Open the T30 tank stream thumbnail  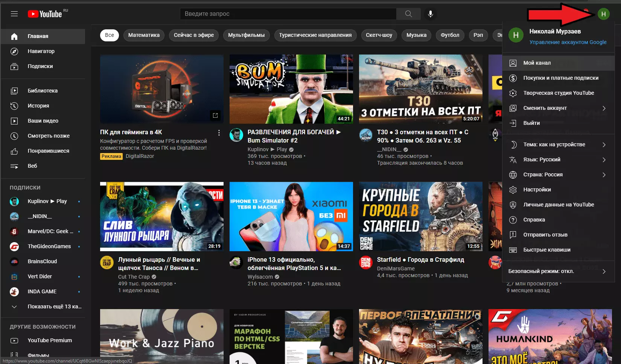pos(421,89)
